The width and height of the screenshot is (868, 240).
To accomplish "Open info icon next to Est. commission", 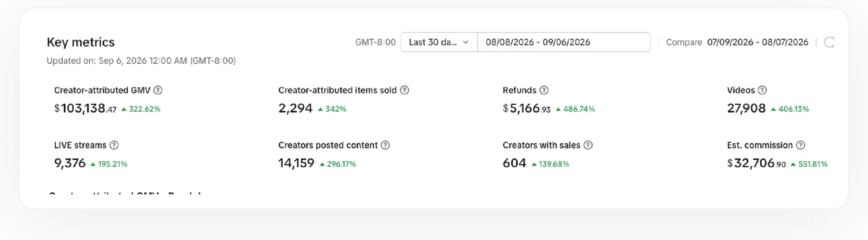I will (x=800, y=145).
